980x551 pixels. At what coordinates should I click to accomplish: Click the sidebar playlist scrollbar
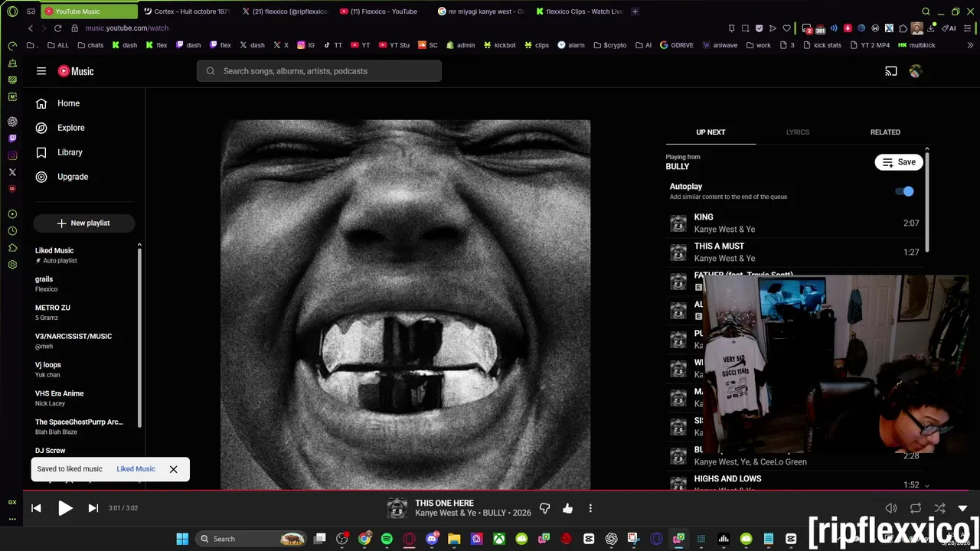(x=139, y=337)
